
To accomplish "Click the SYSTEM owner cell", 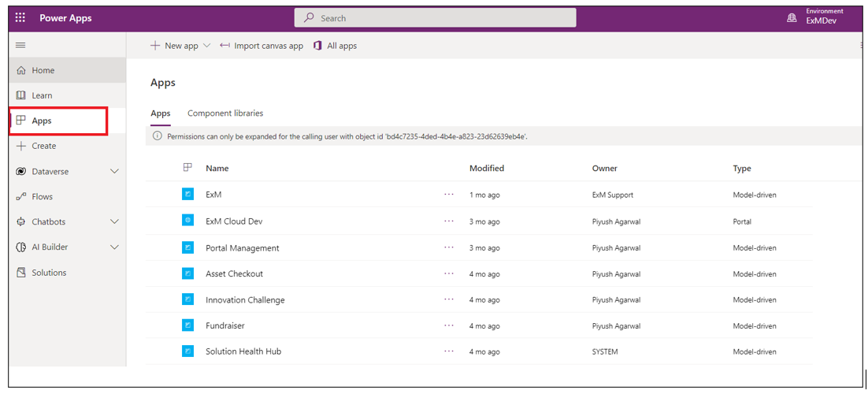I will coord(605,351).
